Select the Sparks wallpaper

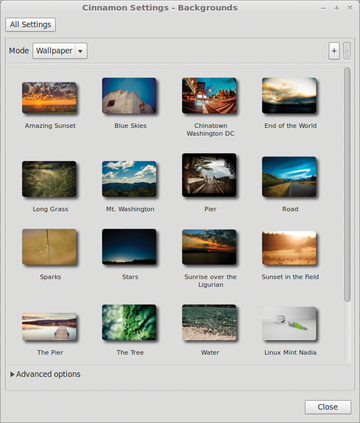pos(49,247)
